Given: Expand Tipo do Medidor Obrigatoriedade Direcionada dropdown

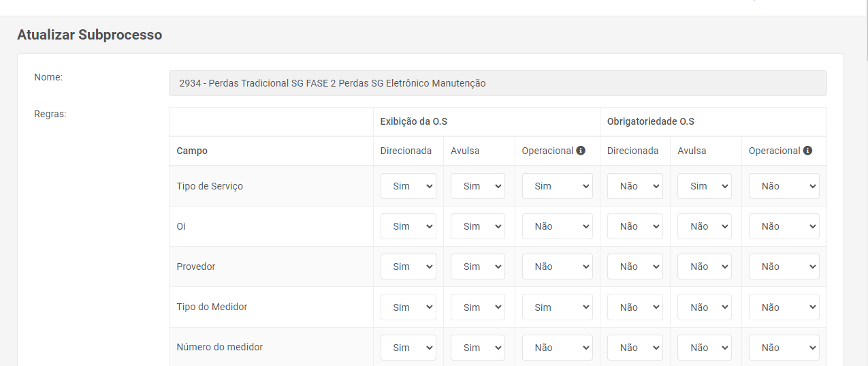Looking at the screenshot, I should click(x=634, y=307).
